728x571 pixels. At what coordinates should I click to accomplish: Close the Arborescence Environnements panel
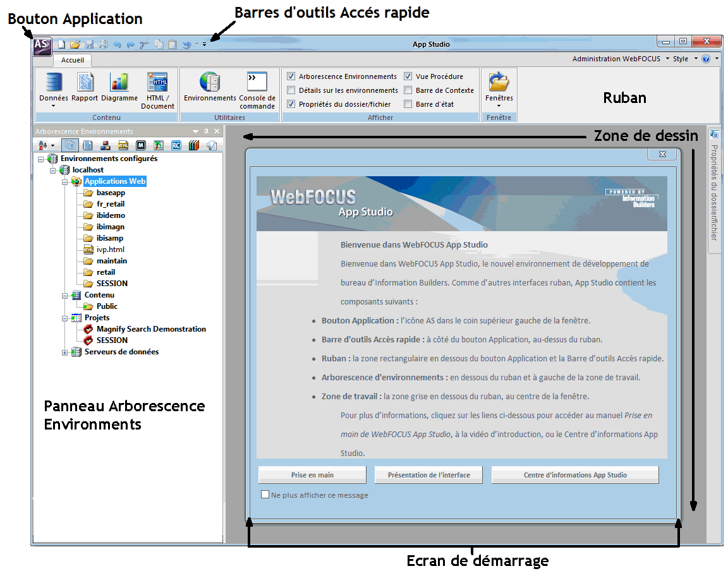click(217, 131)
